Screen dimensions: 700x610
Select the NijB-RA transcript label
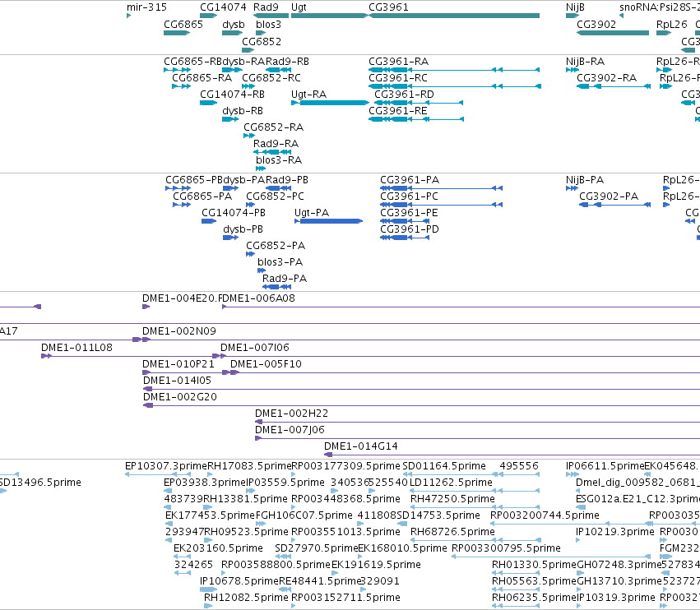[585, 61]
